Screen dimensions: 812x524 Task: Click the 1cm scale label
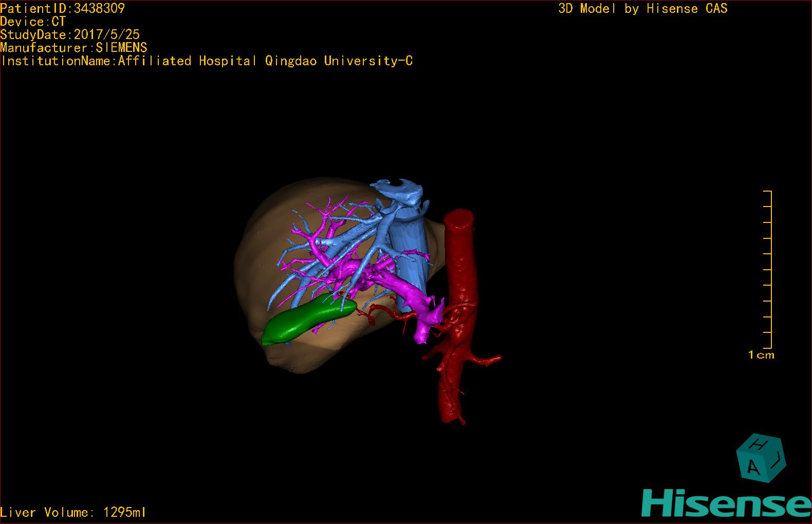coord(761,355)
